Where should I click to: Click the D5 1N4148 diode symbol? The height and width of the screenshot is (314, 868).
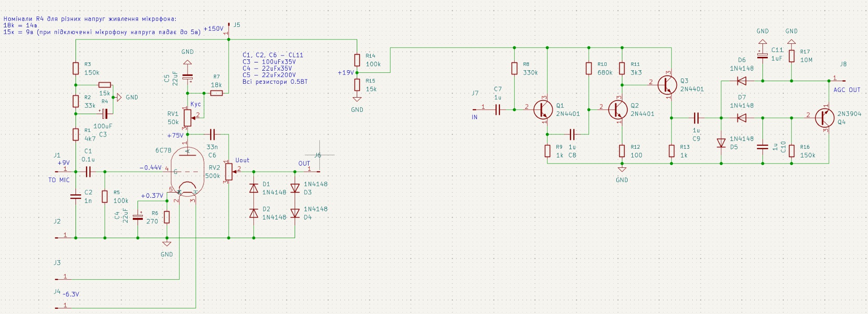click(721, 143)
